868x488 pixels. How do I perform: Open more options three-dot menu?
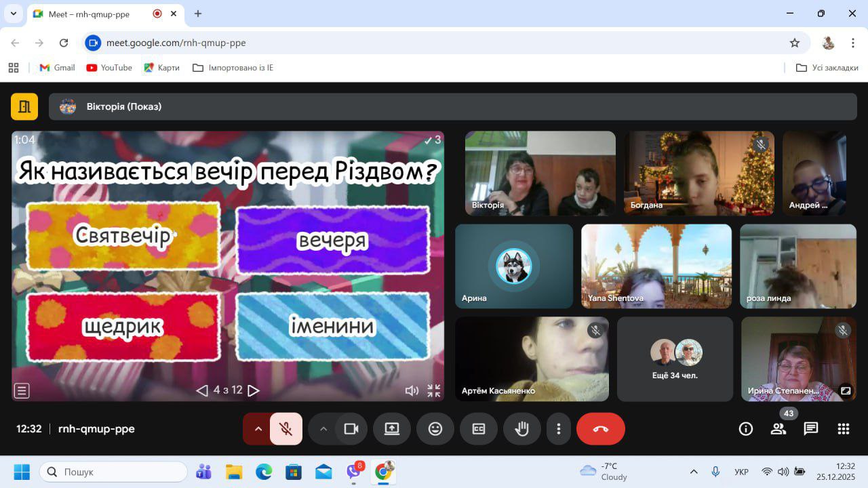coord(559,429)
